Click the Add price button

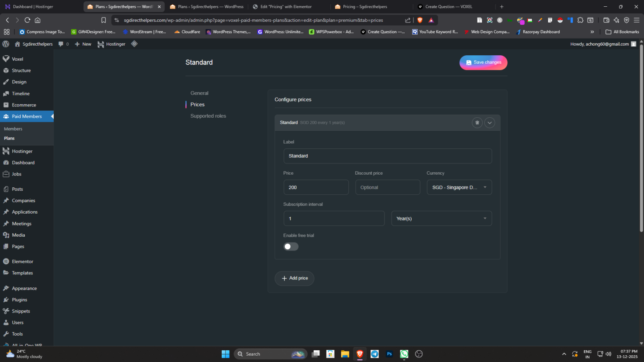(x=294, y=278)
